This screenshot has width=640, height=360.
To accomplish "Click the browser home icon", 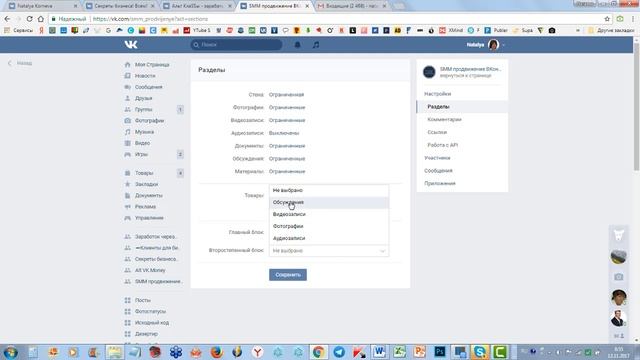I will coord(40,19).
